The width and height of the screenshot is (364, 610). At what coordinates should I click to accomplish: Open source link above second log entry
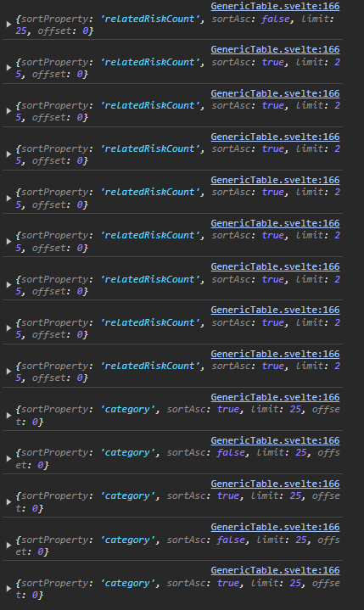pos(275,49)
